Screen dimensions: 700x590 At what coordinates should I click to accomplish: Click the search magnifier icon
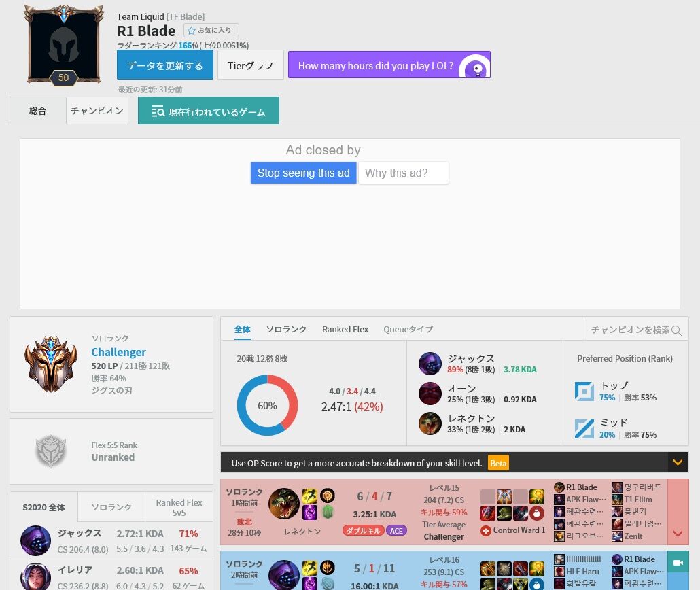point(676,330)
